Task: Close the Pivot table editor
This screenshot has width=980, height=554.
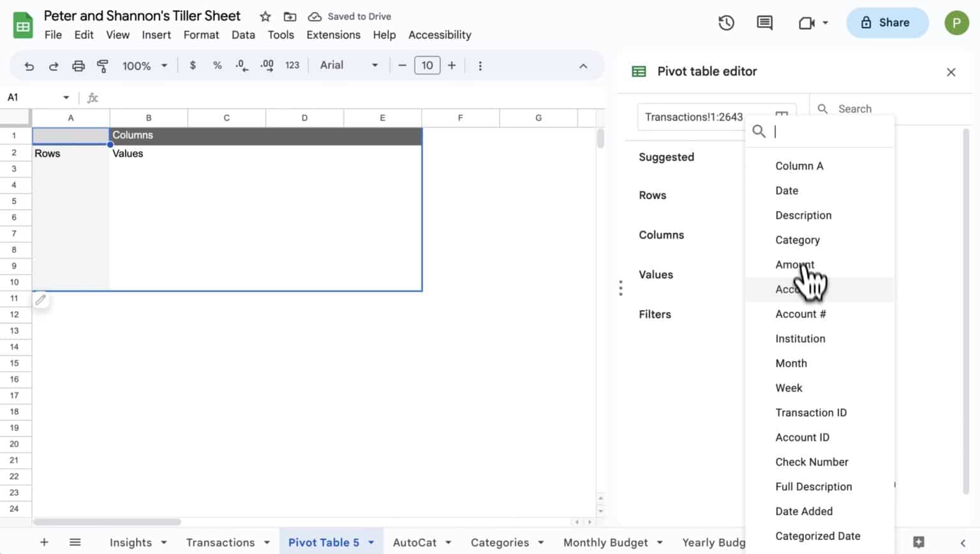Action: 951,72
